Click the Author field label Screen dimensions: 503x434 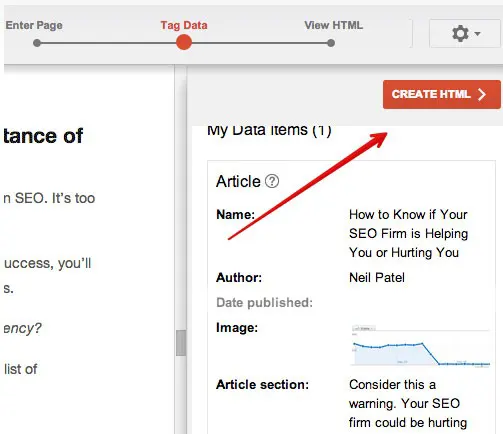point(239,278)
